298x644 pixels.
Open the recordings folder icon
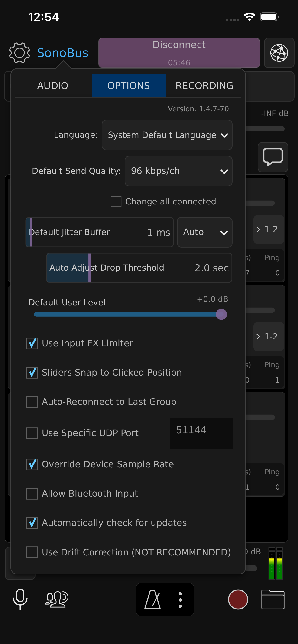273,599
